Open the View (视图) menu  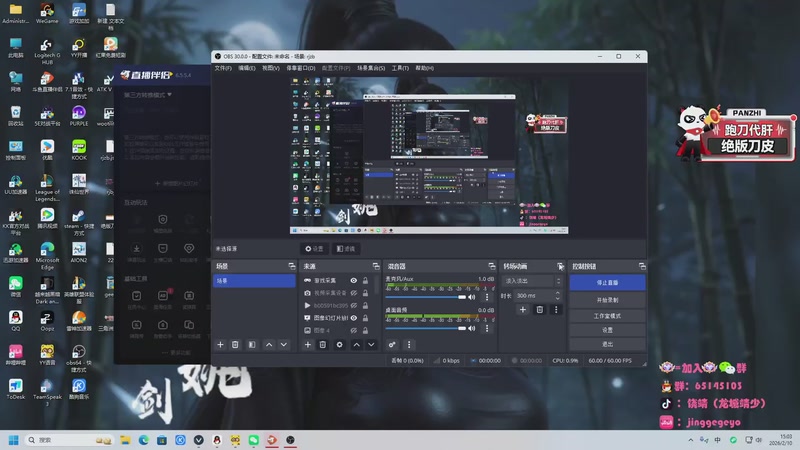pyautogui.click(x=271, y=68)
